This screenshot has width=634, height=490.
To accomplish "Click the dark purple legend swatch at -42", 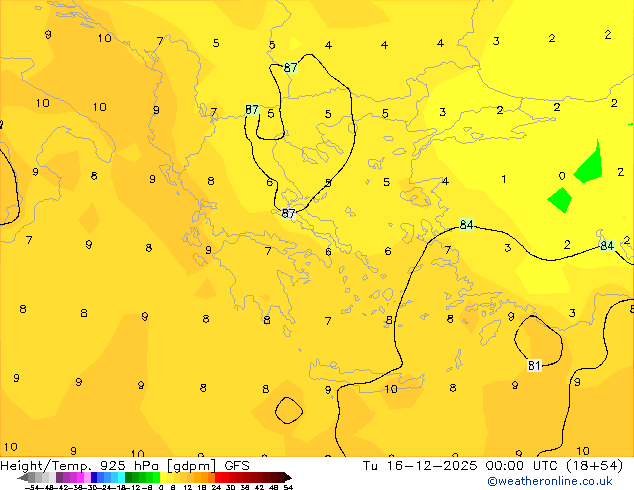I will point(59,477).
